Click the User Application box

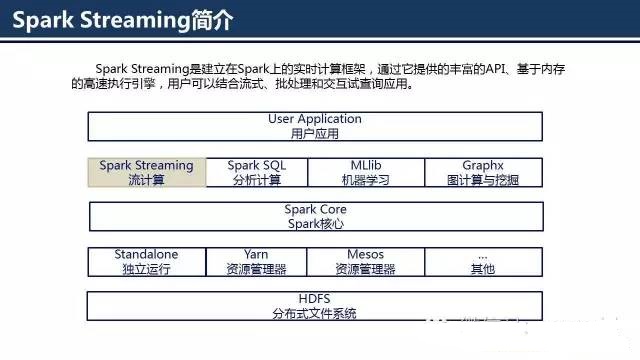(315, 127)
